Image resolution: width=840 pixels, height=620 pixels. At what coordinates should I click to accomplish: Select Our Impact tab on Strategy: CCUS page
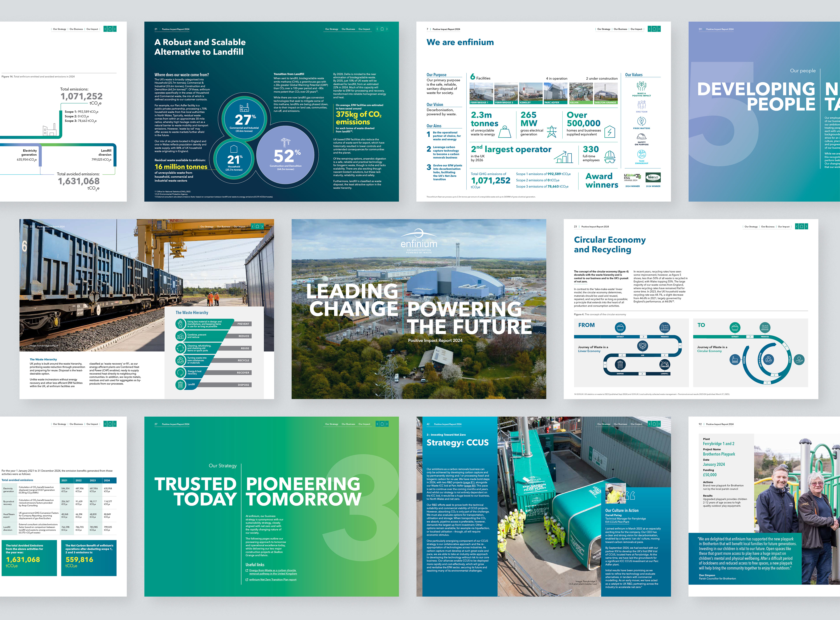[636, 424]
